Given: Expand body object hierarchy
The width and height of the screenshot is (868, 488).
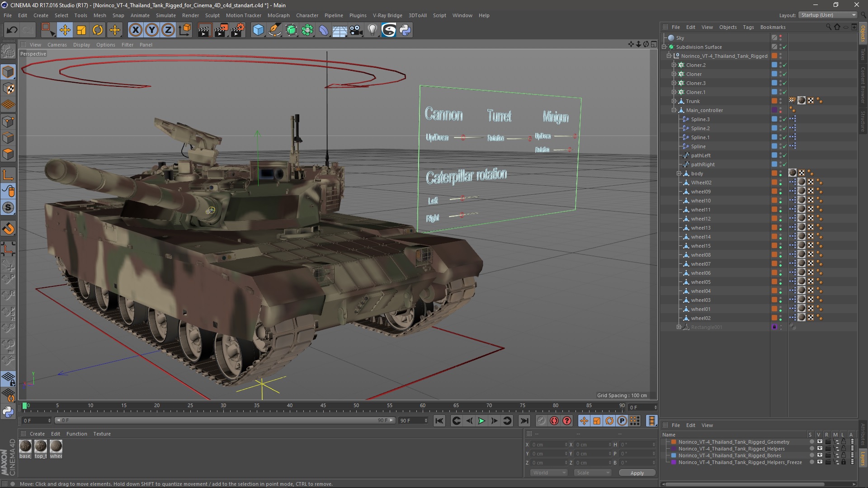Looking at the screenshot, I should tap(679, 174).
